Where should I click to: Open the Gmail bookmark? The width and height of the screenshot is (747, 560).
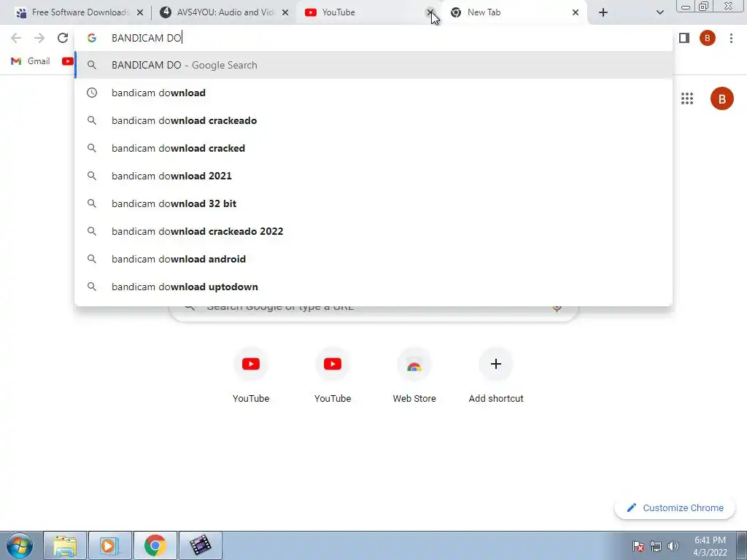point(31,61)
